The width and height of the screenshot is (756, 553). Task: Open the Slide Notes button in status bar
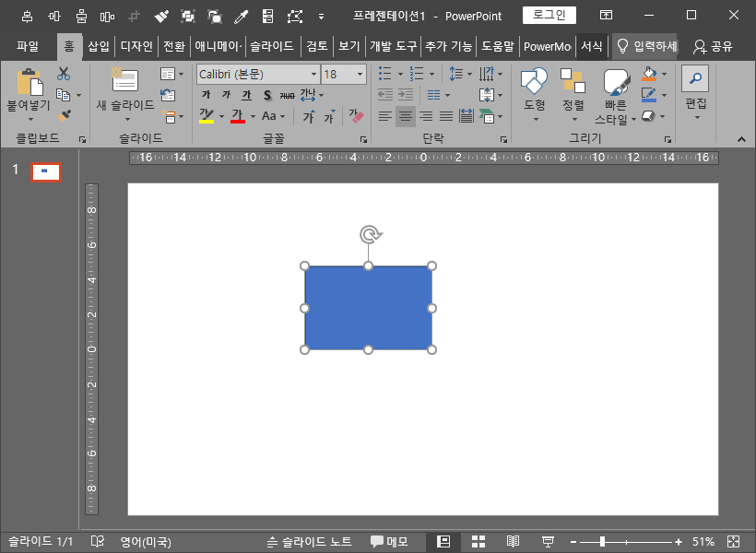tap(310, 542)
